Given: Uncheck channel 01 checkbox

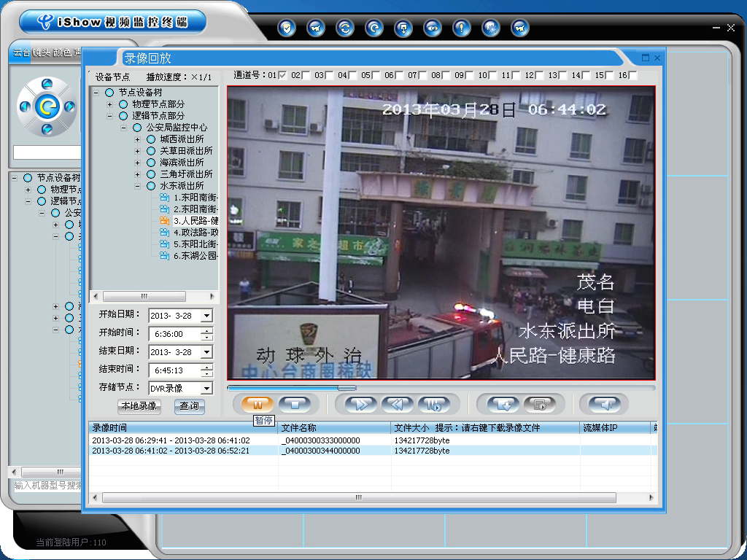Looking at the screenshot, I should click(282, 75).
